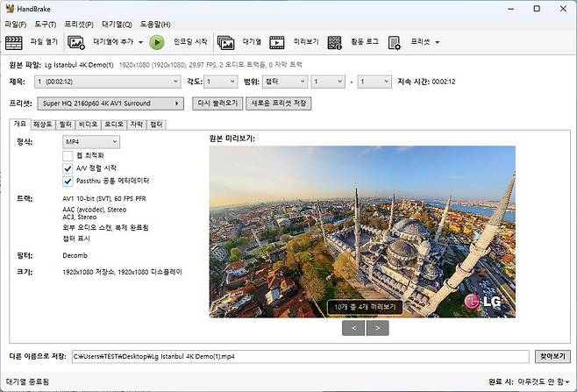Open the 대기열(Q) menu
The width and height of the screenshot is (577, 392).
click(117, 25)
